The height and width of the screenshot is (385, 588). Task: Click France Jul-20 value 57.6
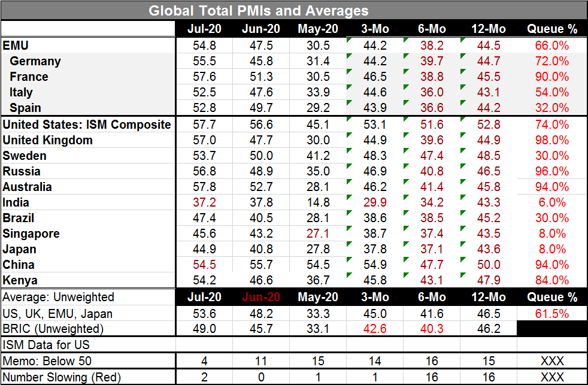click(x=204, y=77)
